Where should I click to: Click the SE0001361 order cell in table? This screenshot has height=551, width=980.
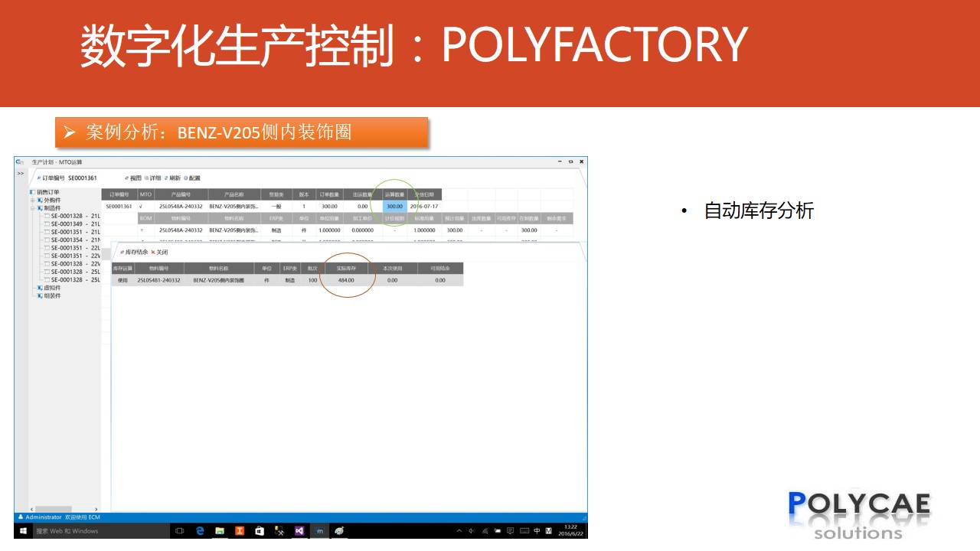[x=119, y=207]
